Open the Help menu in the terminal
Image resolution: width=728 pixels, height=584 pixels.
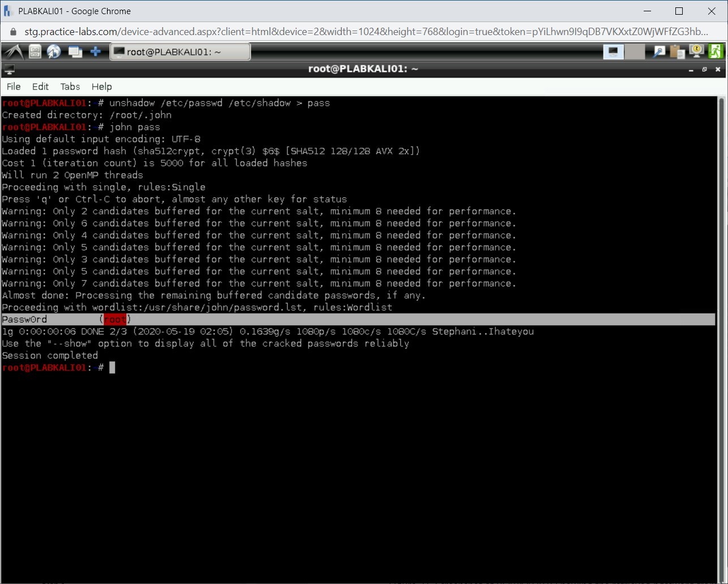tap(101, 87)
